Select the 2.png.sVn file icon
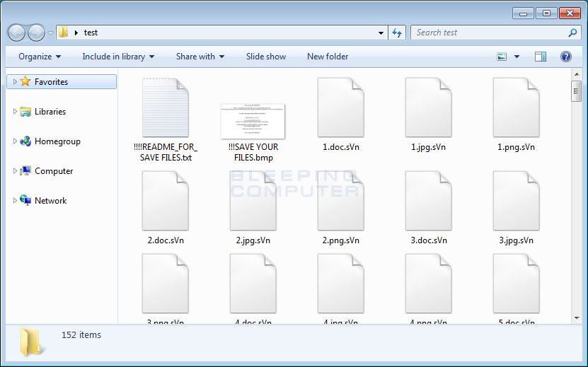The width and height of the screenshot is (588, 367). (341, 201)
